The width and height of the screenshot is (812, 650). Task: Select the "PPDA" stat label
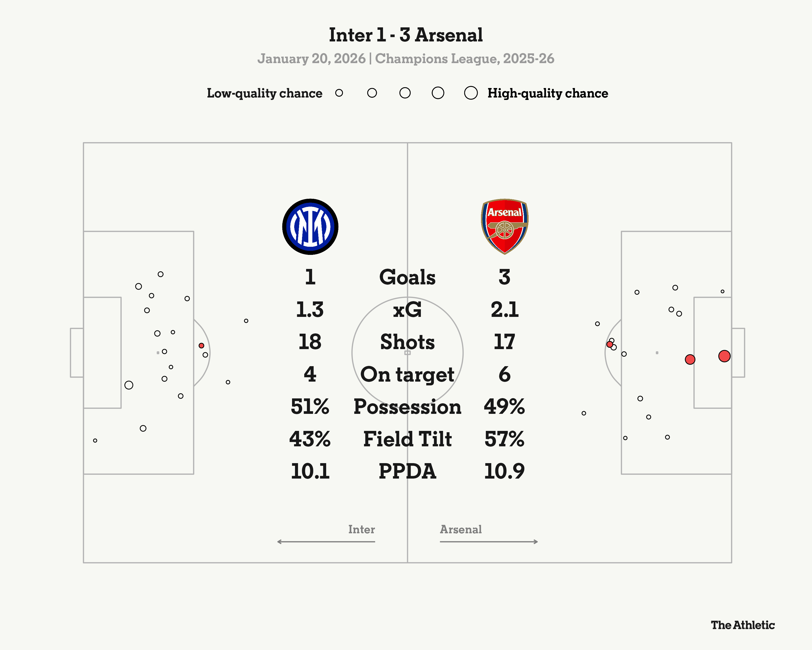[x=407, y=472]
